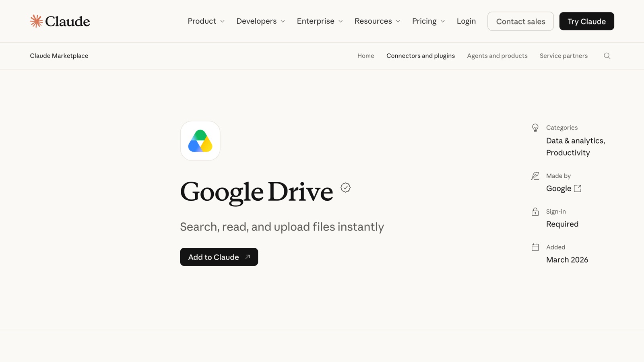Click "Search, read, and upload files instantly" text
The height and width of the screenshot is (362, 644).
coord(282,227)
